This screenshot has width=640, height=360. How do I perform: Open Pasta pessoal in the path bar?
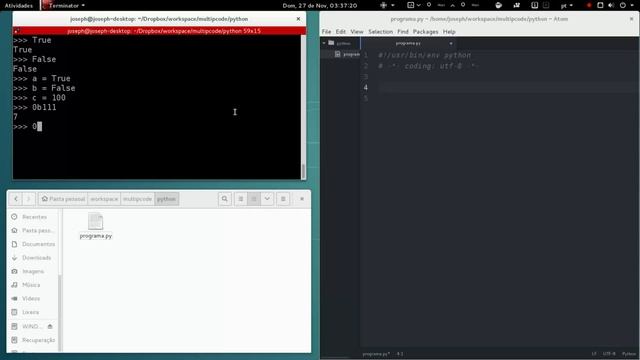pyautogui.click(x=63, y=199)
